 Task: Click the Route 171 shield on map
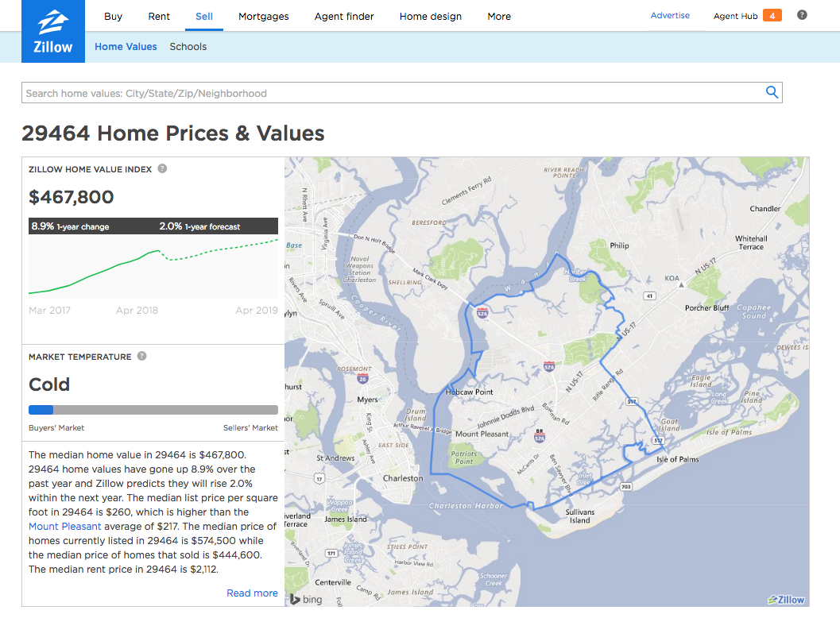331,553
